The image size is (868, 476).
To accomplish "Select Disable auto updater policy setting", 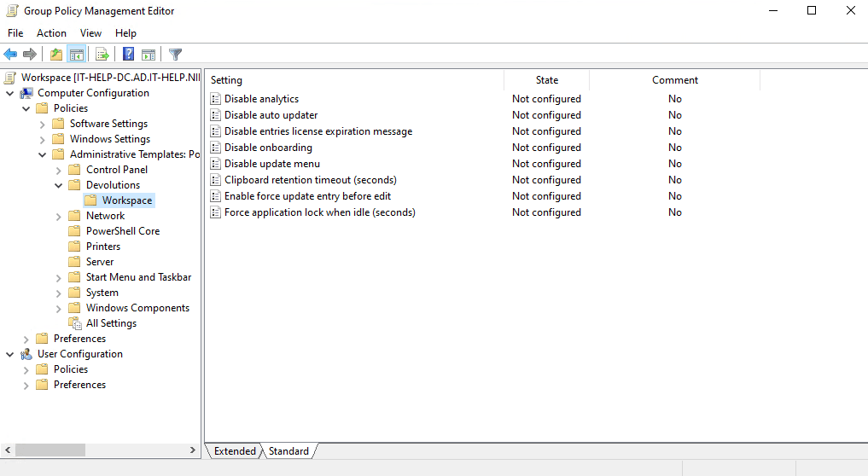I will (x=271, y=115).
